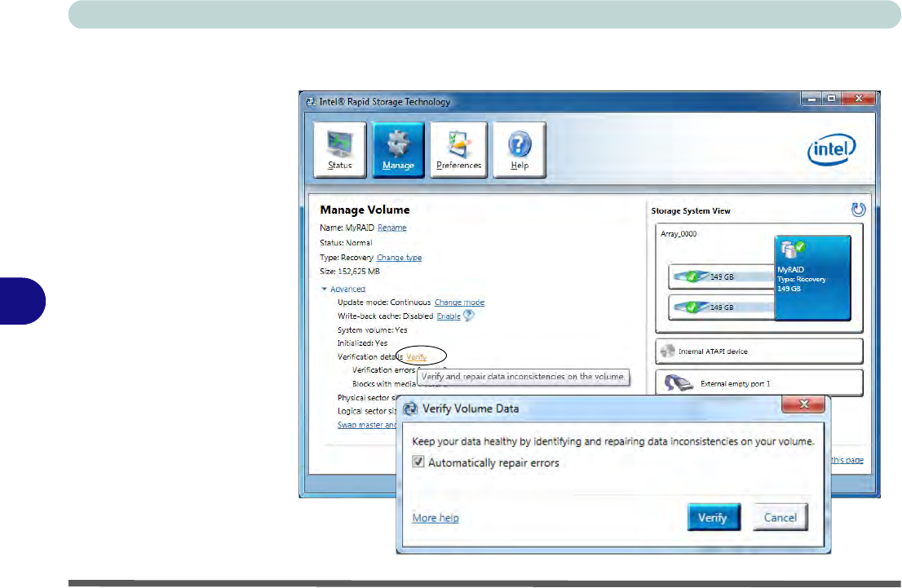
Task: Click the Rename link for MyRAID
Action: click(x=391, y=228)
